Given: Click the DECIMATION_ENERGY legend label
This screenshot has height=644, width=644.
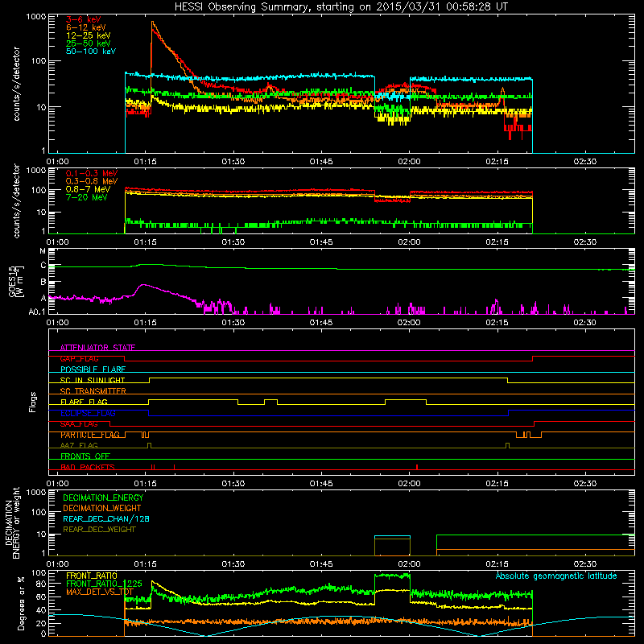Looking at the screenshot, I should point(103,497).
